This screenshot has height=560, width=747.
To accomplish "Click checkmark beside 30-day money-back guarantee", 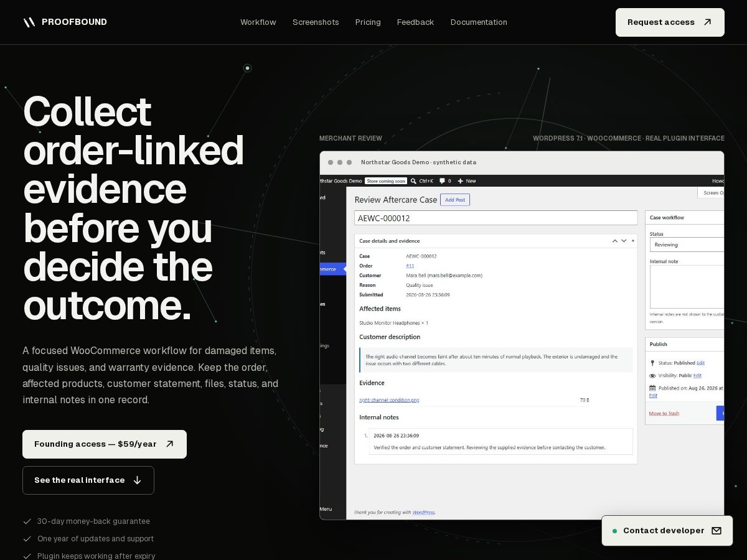I will [27, 521].
